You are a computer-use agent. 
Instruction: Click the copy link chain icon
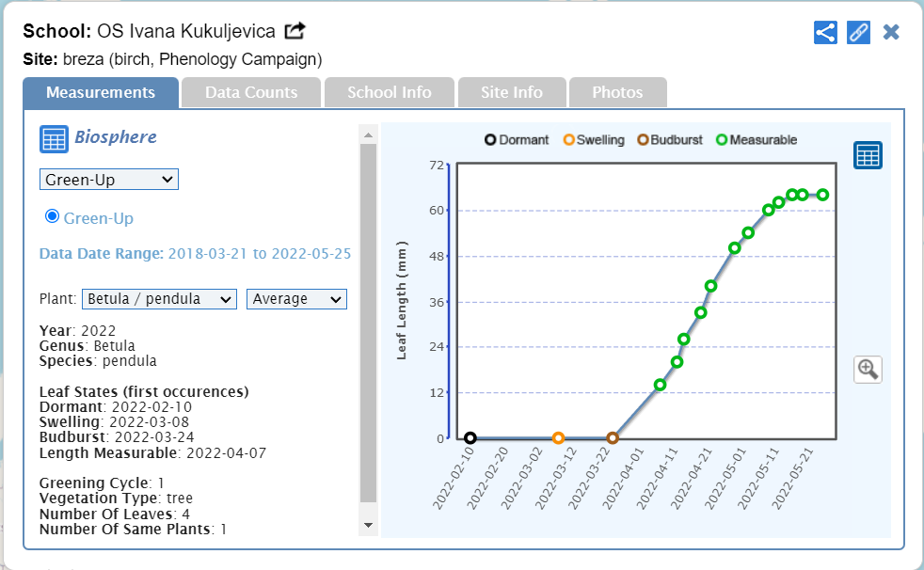[x=858, y=32]
